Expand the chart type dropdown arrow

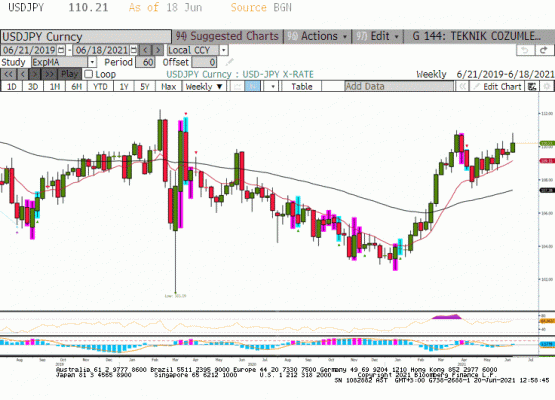[273, 86]
